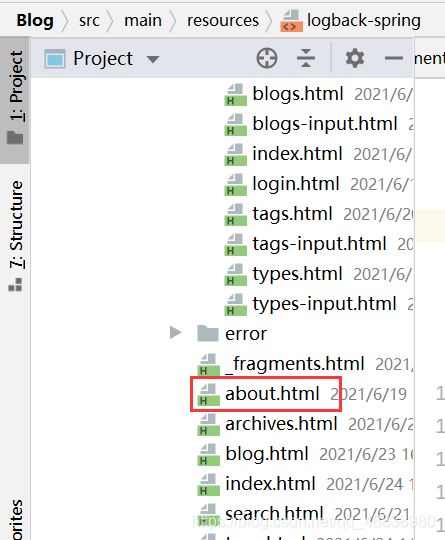Select types-input.html file

click(x=324, y=303)
